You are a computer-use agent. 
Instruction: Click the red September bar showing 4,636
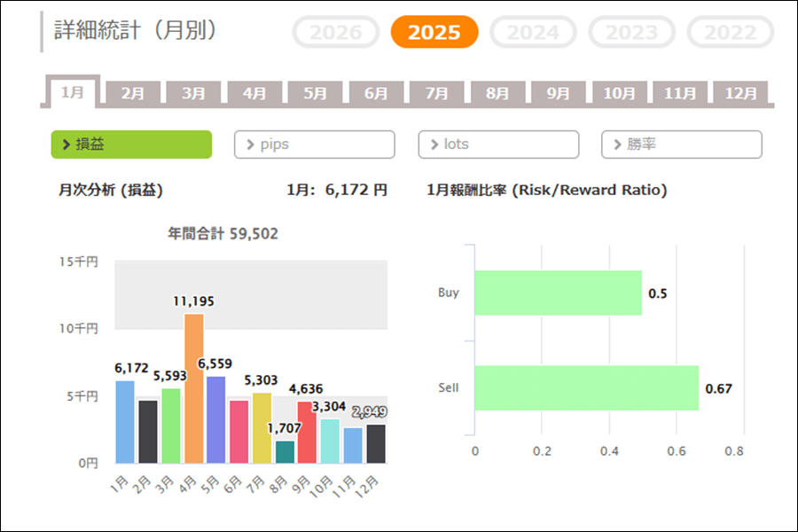[x=307, y=433]
